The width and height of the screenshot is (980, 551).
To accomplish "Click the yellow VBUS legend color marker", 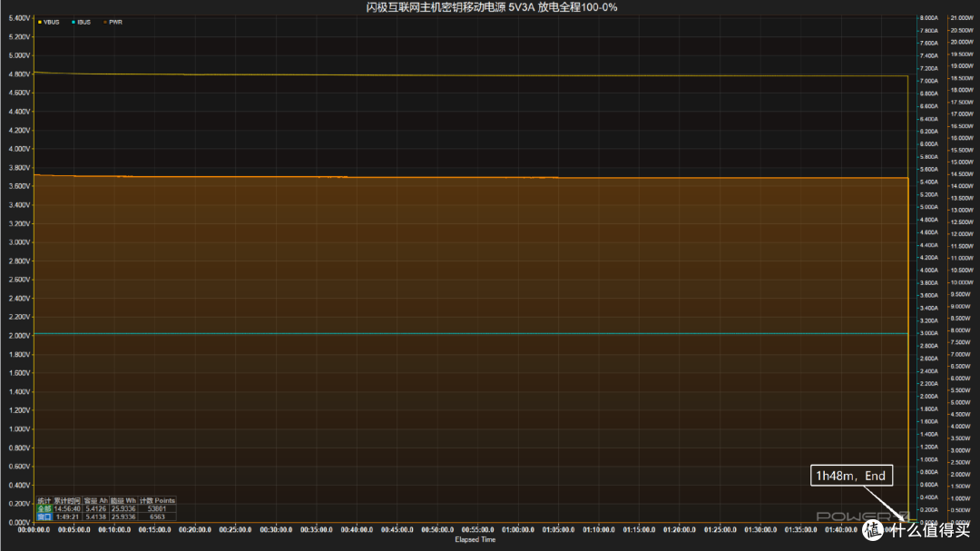I will tap(40, 22).
